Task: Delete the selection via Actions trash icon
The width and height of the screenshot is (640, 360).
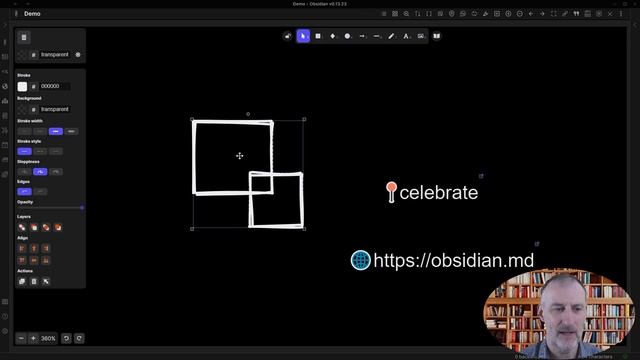Action: pyautogui.click(x=34, y=281)
